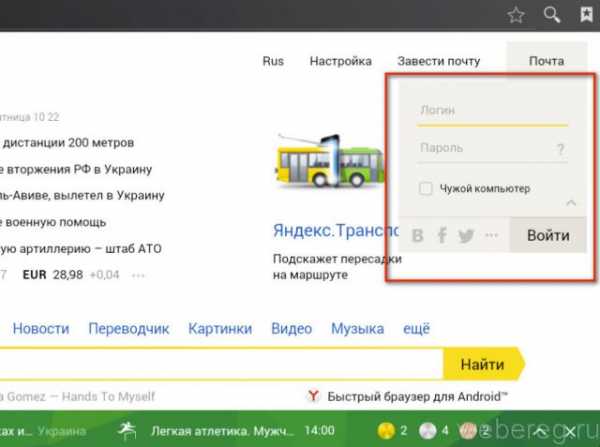Click 'Завести почту' link
Image resolution: width=600 pixels, height=447 pixels.
(439, 61)
